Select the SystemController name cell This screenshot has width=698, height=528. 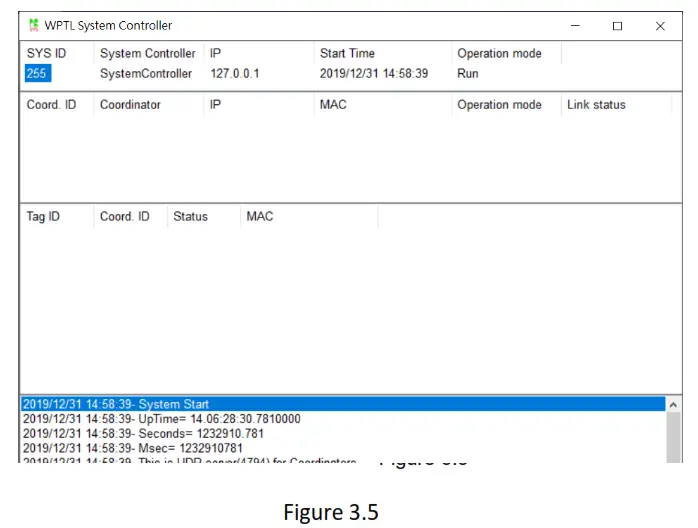(146, 73)
